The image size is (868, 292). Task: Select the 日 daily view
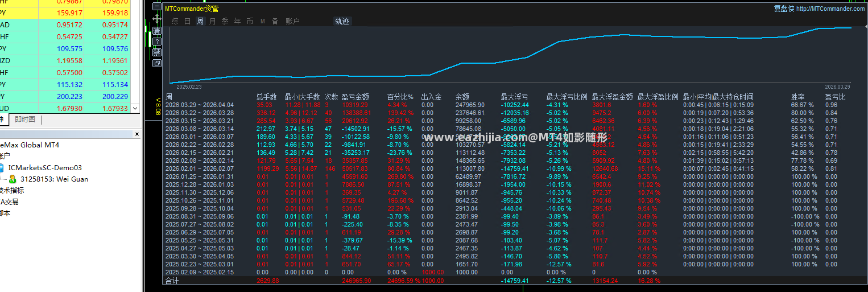pos(188,21)
